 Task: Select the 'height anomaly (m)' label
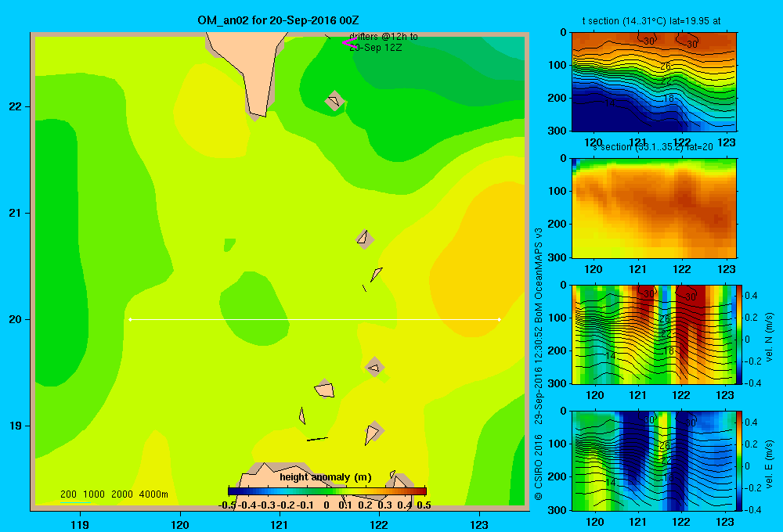[x=326, y=477]
